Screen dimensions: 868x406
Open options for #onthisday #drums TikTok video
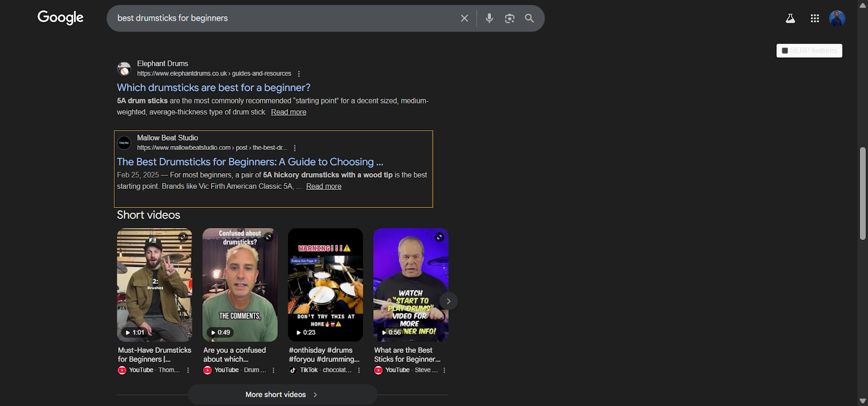[x=359, y=370]
